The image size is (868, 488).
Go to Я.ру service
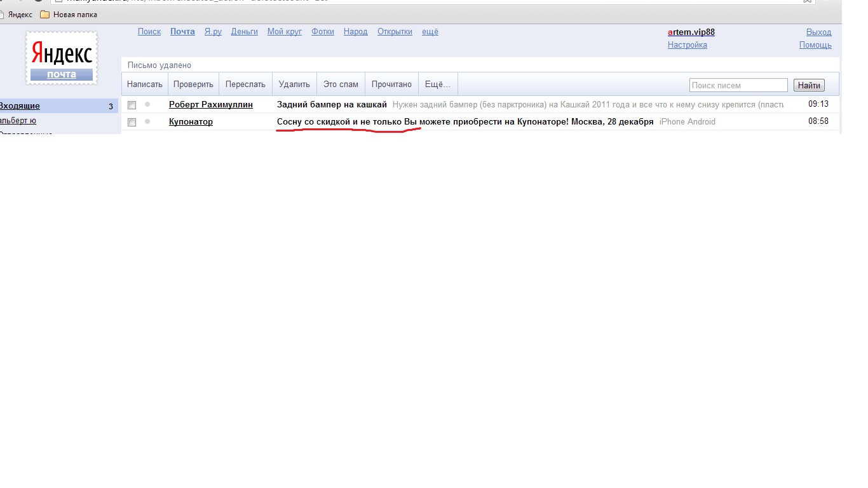[x=213, y=32]
